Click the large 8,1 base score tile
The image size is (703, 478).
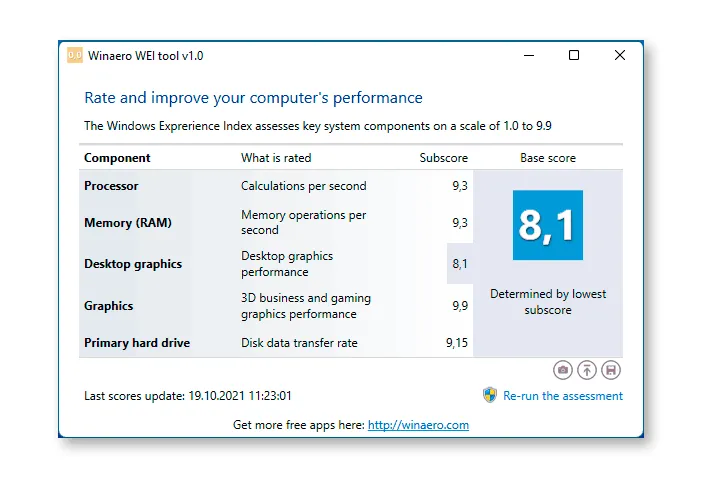tap(548, 225)
